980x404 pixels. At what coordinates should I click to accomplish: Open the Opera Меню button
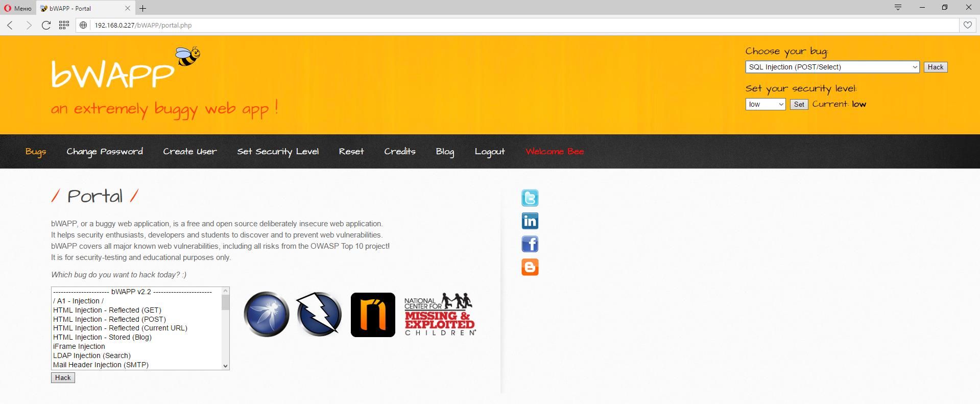point(18,8)
